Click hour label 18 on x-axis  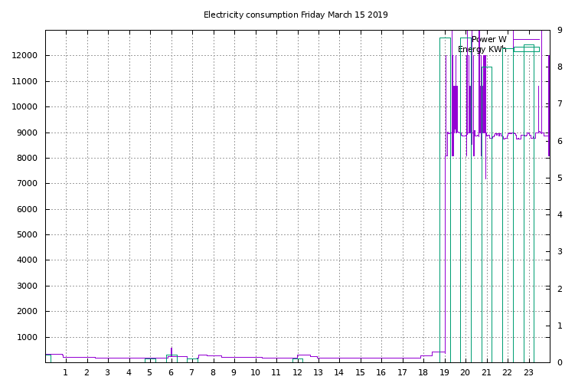coord(423,372)
